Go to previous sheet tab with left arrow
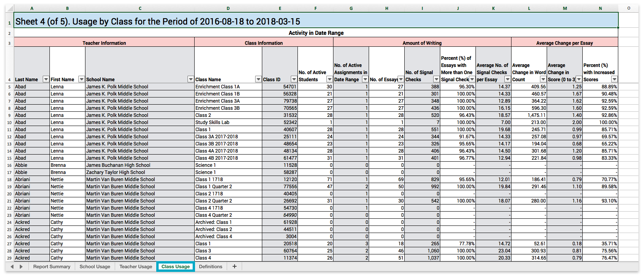 [12, 267]
